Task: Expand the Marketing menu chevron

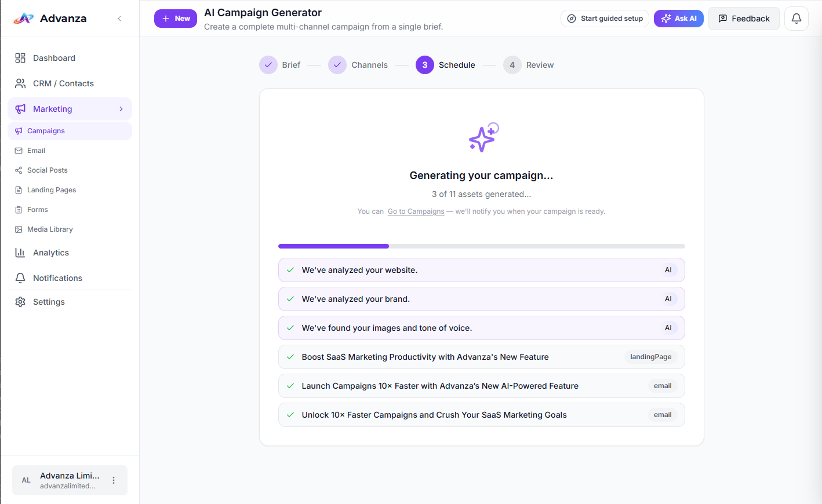Action: click(121, 109)
